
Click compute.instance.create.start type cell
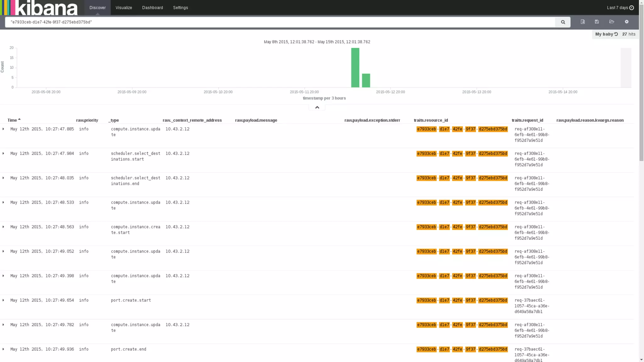tap(136, 230)
